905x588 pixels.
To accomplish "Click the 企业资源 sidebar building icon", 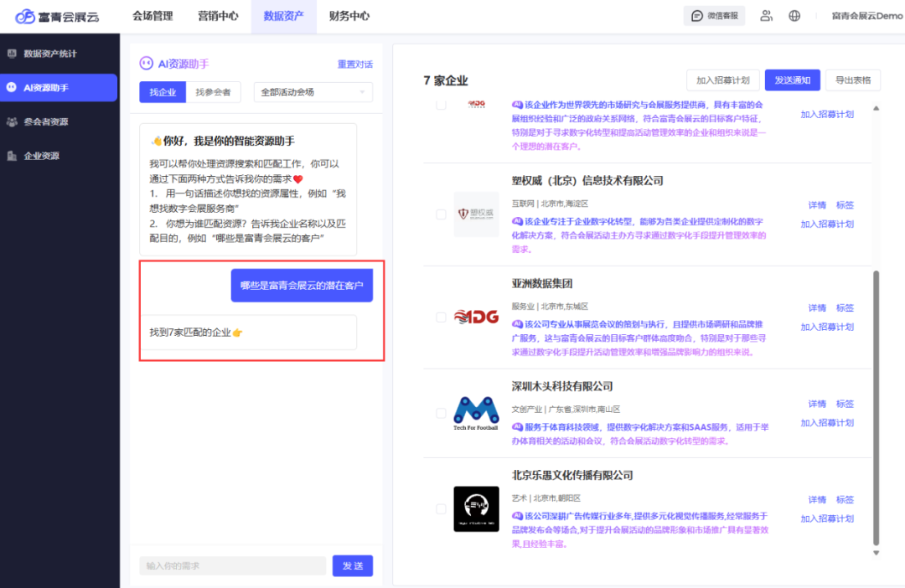I will point(12,156).
